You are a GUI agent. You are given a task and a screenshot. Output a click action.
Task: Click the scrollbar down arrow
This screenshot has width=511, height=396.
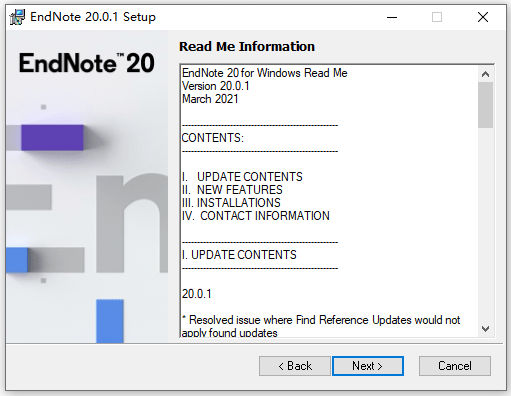pos(485,329)
